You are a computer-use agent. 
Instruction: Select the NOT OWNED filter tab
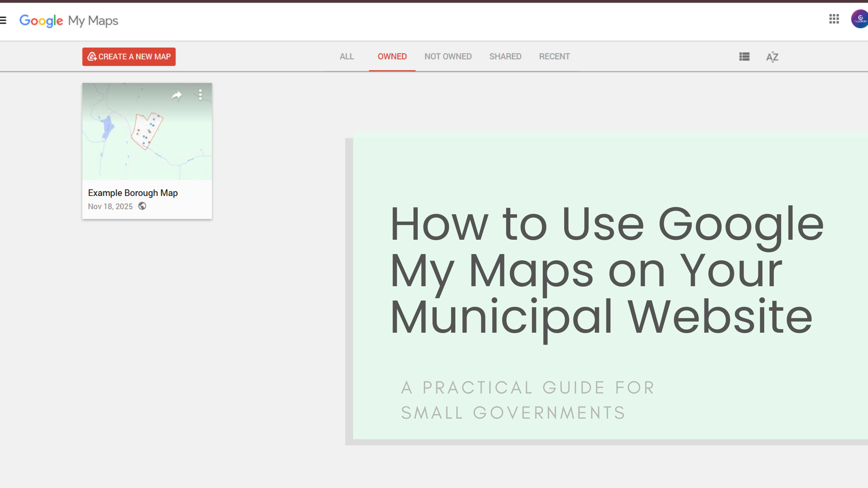(448, 56)
